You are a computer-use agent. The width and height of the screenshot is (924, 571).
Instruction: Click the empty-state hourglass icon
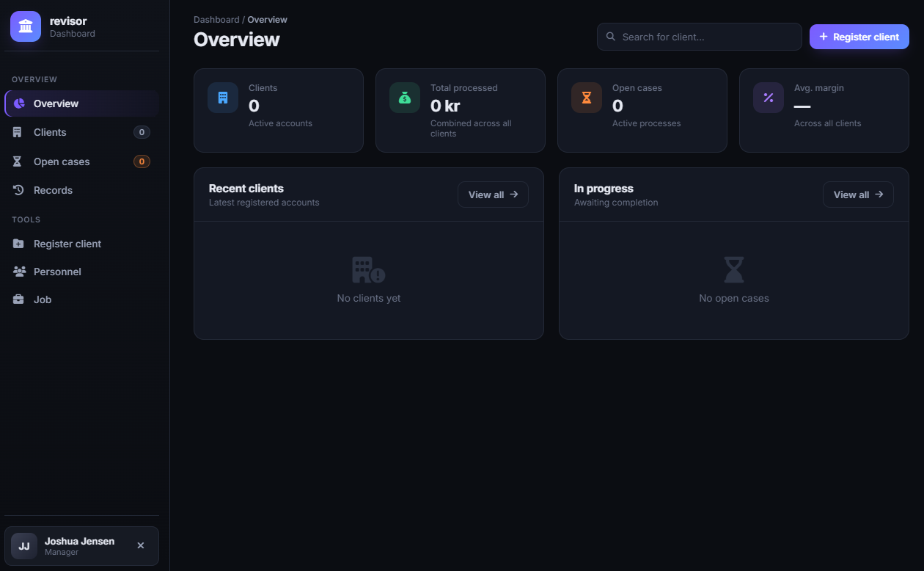(734, 270)
